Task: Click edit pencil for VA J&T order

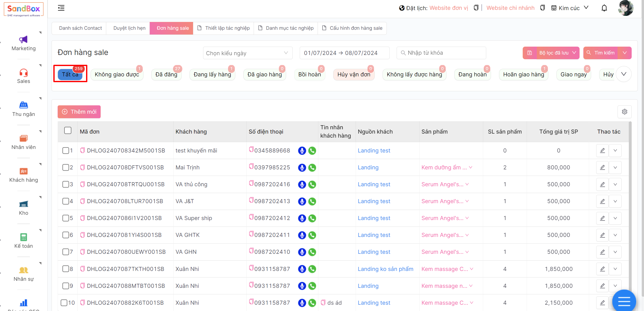Action: pos(602,201)
